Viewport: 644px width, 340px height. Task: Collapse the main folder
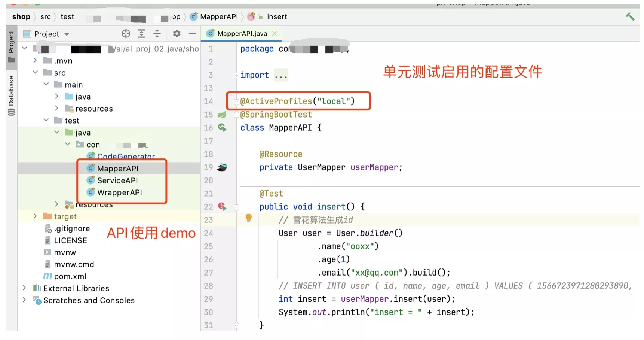click(46, 84)
